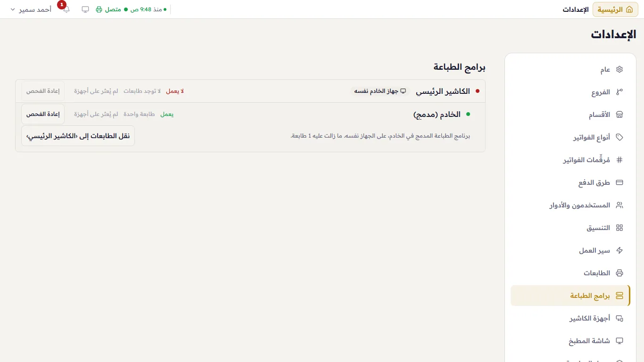This screenshot has height=362, width=644.
Task: Click إعادة الفحص for الكاشير الرئيسي
Action: [43, 91]
